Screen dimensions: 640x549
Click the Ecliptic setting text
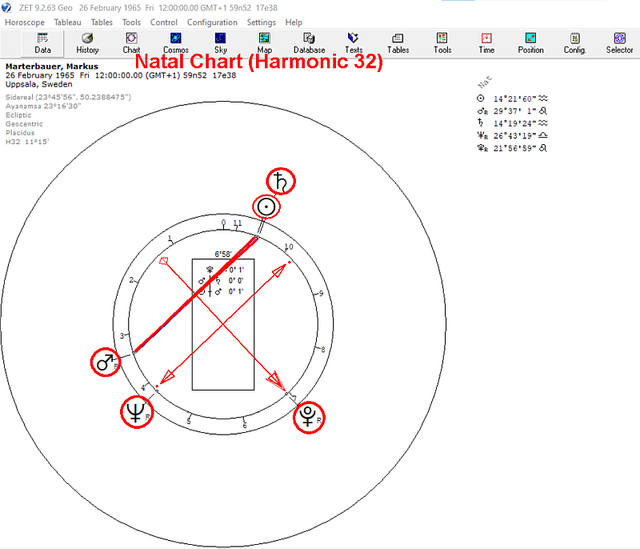[x=18, y=115]
